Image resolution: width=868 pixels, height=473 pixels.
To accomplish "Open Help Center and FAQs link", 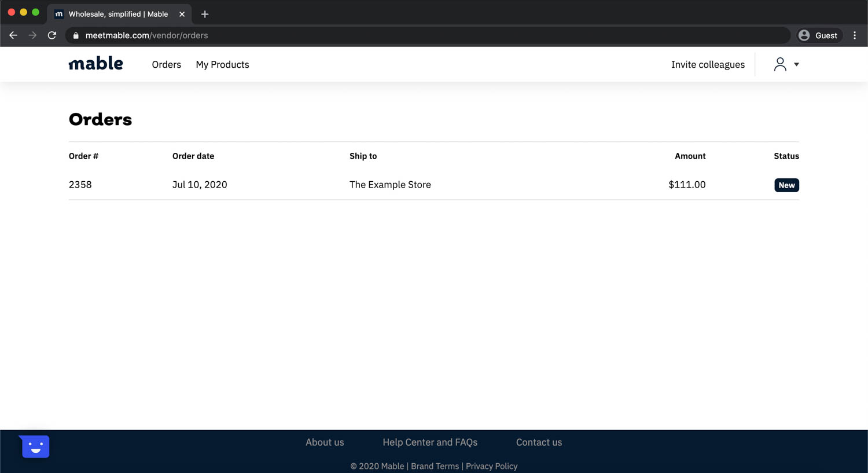I will coord(430,442).
